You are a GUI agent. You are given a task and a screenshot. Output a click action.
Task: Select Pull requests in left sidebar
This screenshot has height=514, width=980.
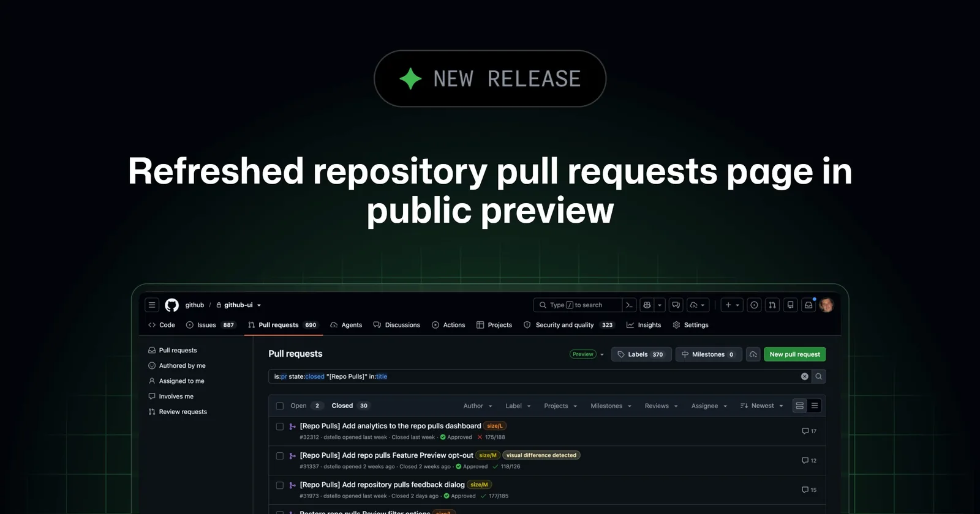pos(173,350)
